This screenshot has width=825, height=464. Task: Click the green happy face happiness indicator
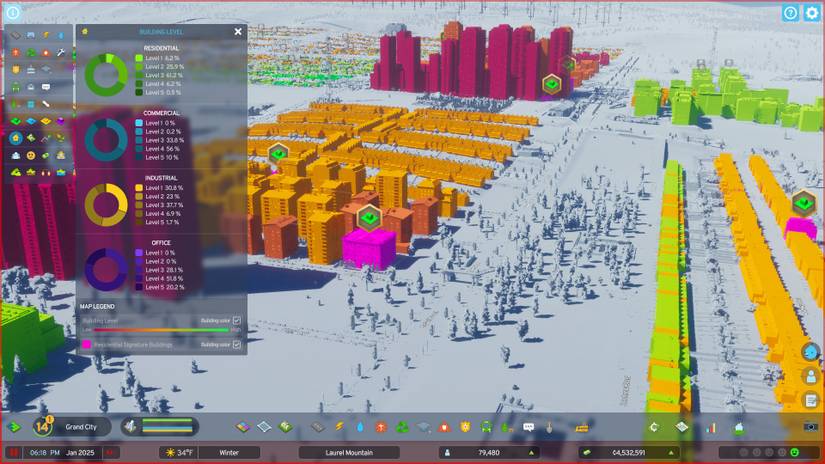[794, 452]
